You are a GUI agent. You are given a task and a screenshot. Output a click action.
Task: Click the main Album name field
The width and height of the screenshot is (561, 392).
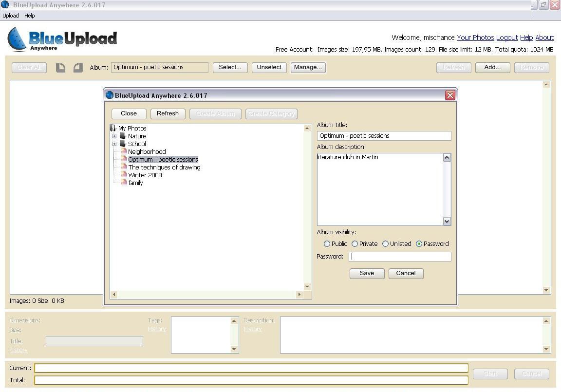click(x=160, y=67)
